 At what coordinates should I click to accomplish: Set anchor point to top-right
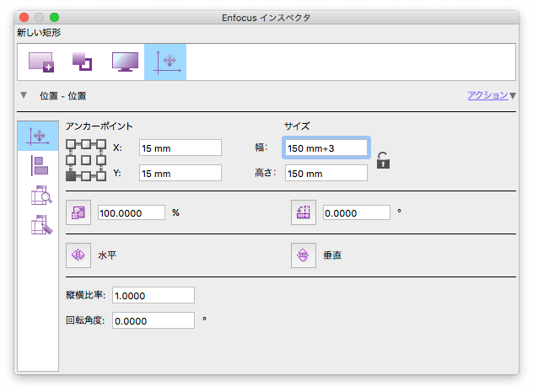101,144
